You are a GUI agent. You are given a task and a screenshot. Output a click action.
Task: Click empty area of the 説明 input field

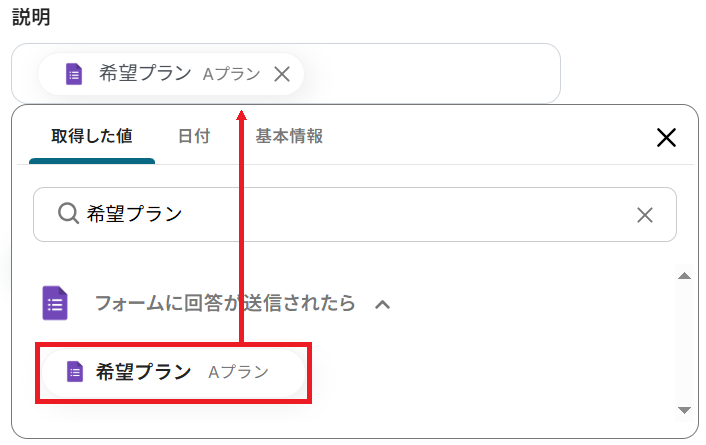point(430,74)
